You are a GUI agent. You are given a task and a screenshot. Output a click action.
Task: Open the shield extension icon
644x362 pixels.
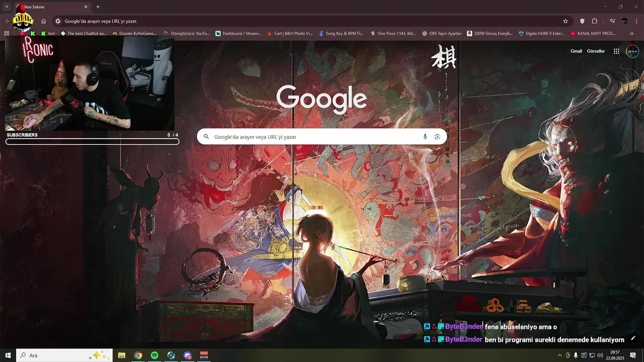coord(583,21)
